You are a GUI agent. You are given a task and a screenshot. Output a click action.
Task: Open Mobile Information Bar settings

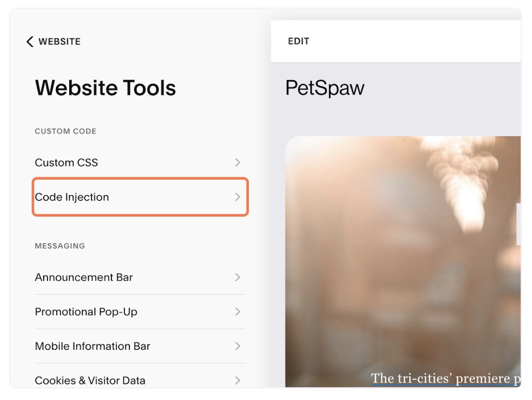tap(140, 346)
